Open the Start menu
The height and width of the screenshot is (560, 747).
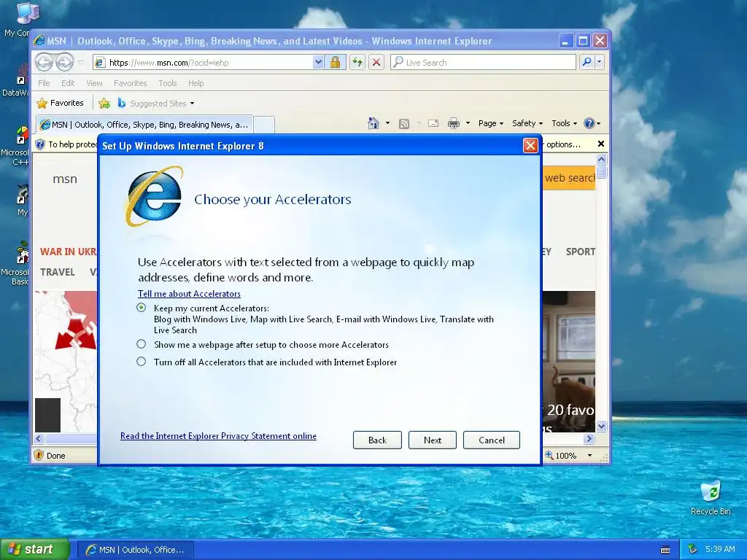(35, 549)
